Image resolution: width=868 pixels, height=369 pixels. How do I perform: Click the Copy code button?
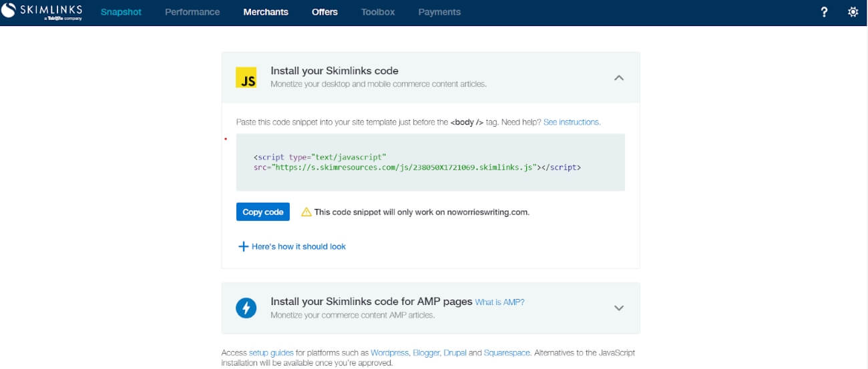(x=263, y=212)
